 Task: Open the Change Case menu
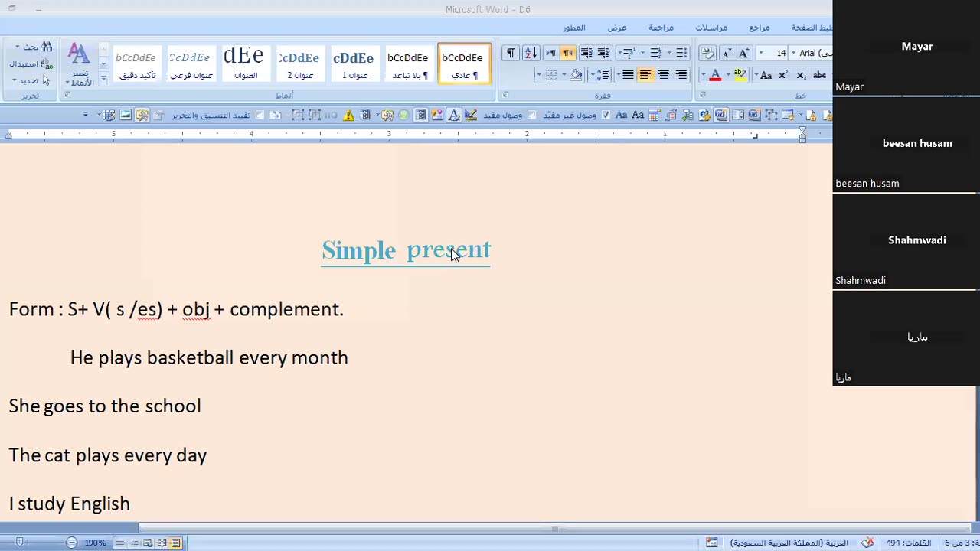(764, 75)
